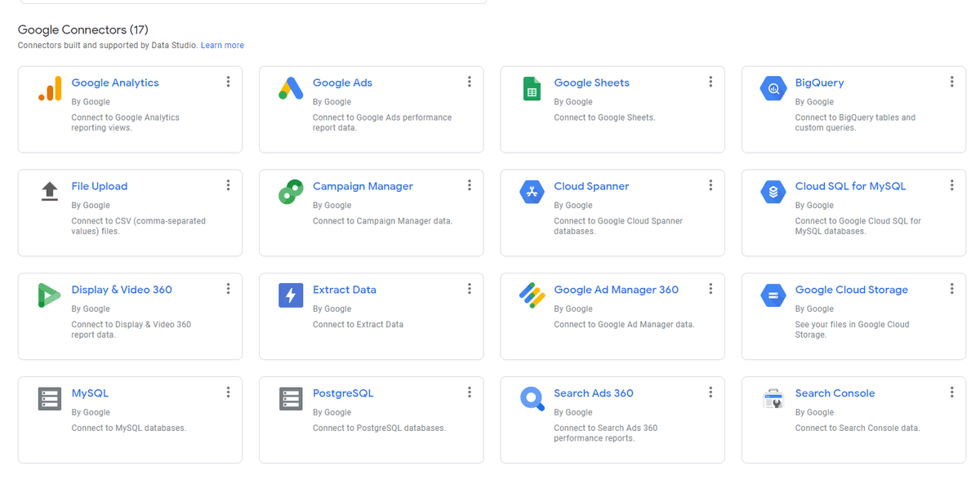Open more options for Extract Data
This screenshot has height=479, width=980.
(470, 289)
